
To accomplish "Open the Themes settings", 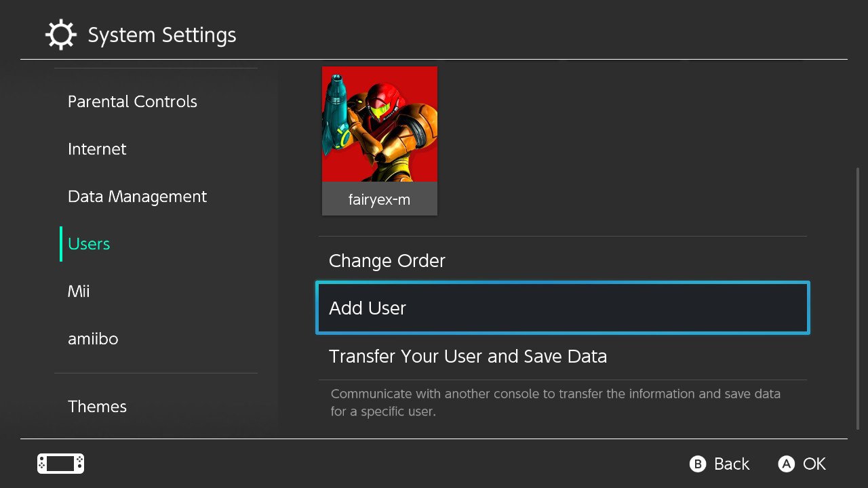I will point(97,407).
